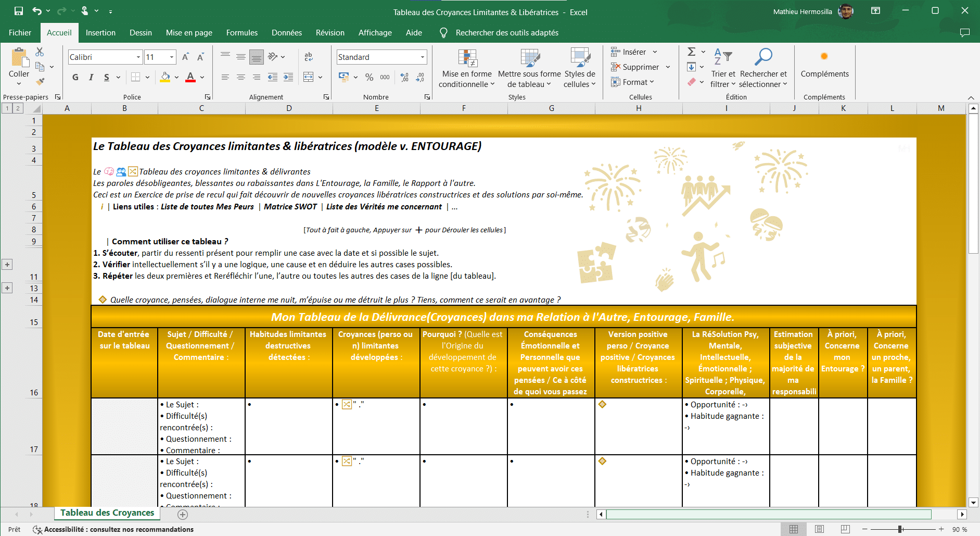Open Mise en forme conditionnelle

[x=467, y=68]
